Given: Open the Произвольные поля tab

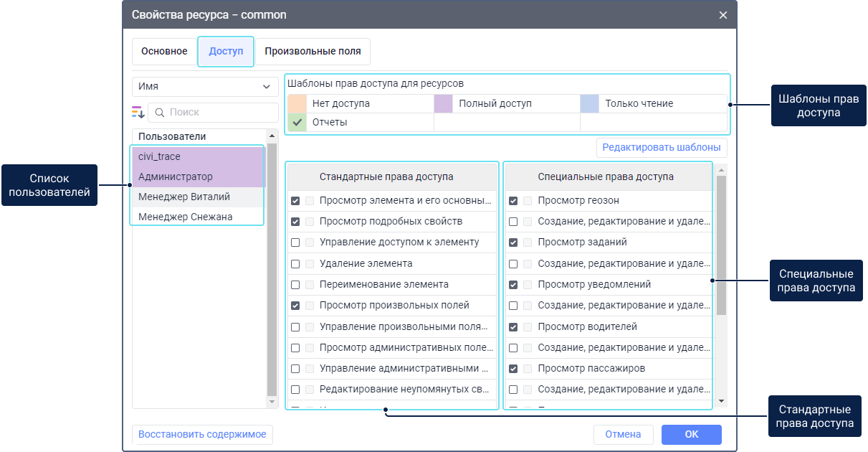Looking at the screenshot, I should click(x=313, y=52).
